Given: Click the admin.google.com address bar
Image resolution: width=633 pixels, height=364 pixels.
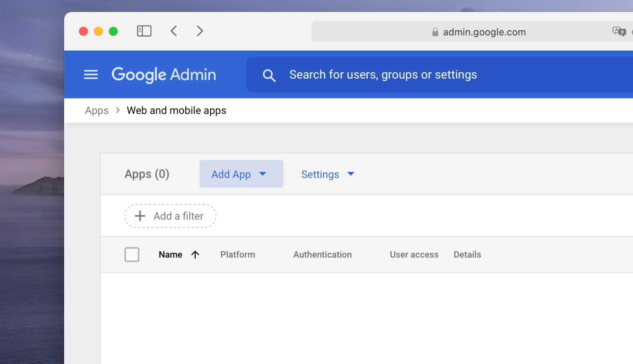Looking at the screenshot, I should click(x=472, y=32).
